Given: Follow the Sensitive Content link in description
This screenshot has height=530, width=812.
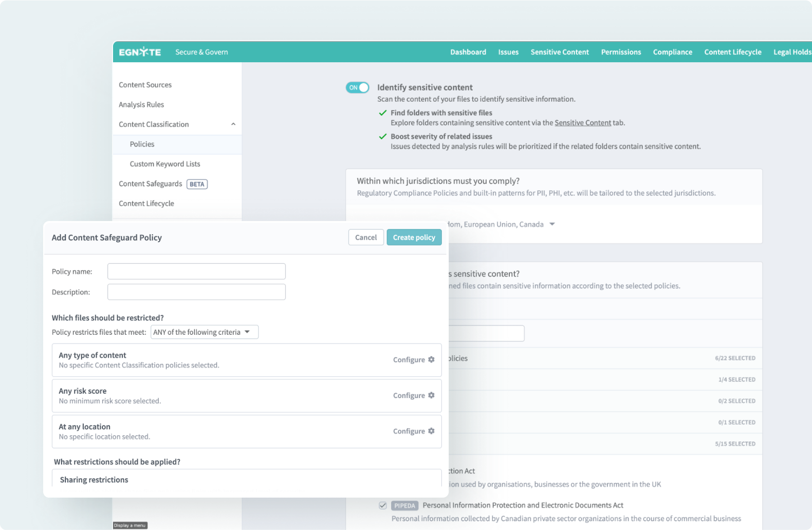Looking at the screenshot, I should 582,123.
